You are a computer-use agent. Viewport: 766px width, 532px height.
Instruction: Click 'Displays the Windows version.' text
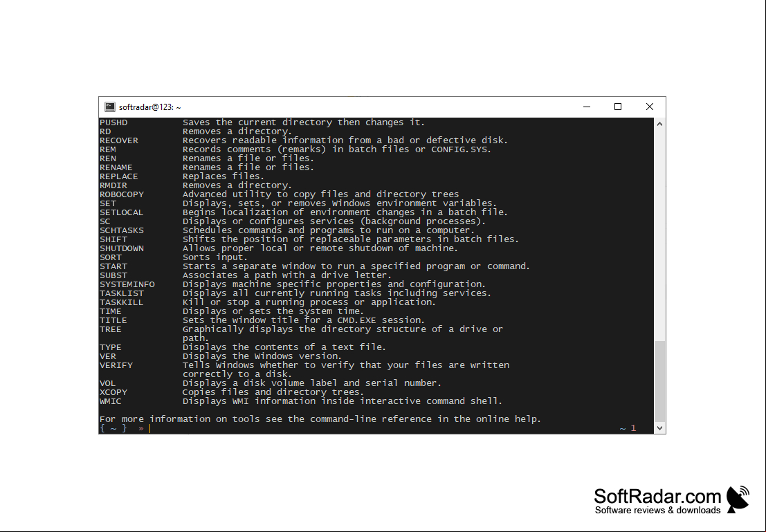click(262, 356)
